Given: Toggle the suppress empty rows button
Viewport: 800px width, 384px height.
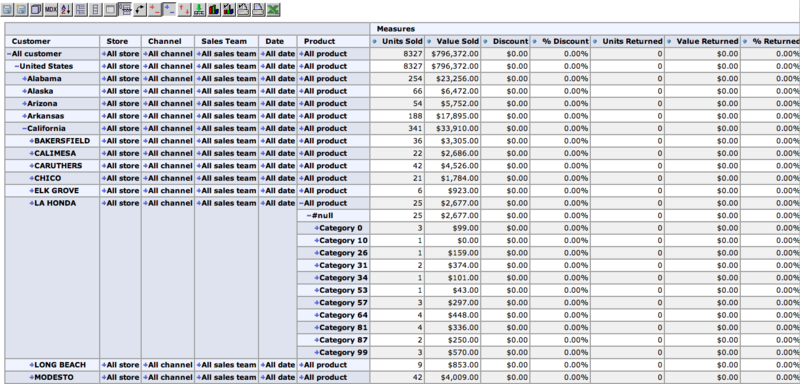Looking at the screenshot, I should tap(125, 9).
